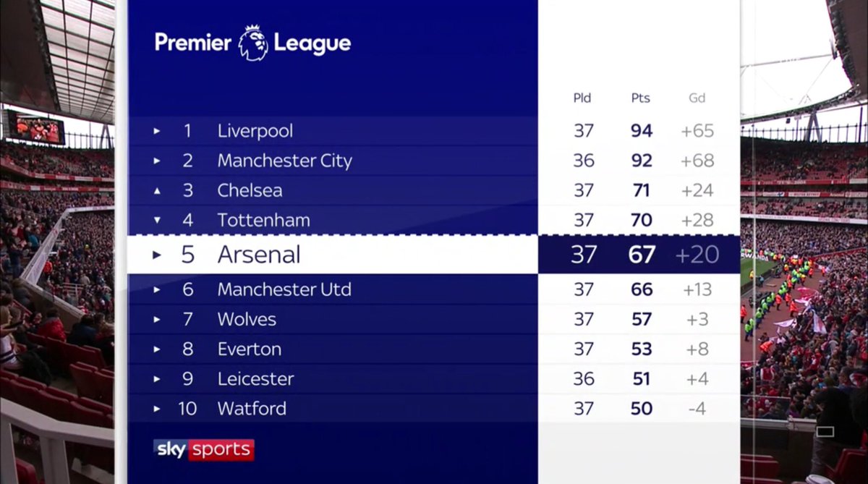Click Arsenal's 67 points value
Screen dimensions: 868x484
coord(642,255)
